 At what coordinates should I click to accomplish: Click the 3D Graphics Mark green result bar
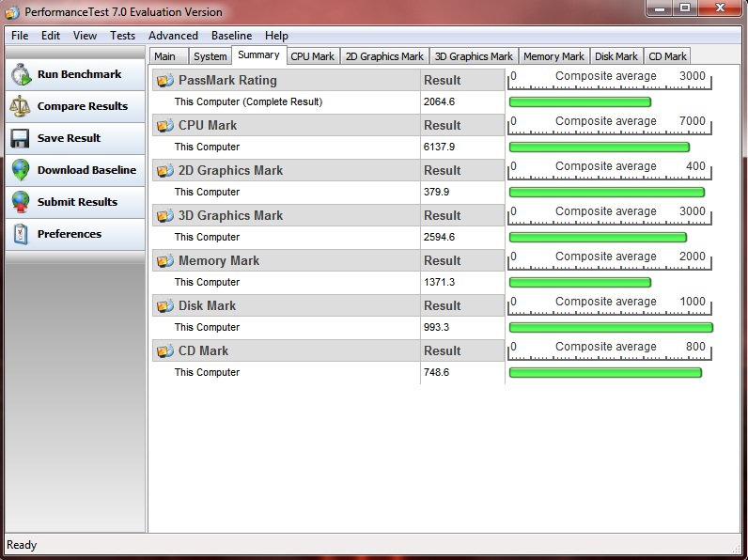599,237
